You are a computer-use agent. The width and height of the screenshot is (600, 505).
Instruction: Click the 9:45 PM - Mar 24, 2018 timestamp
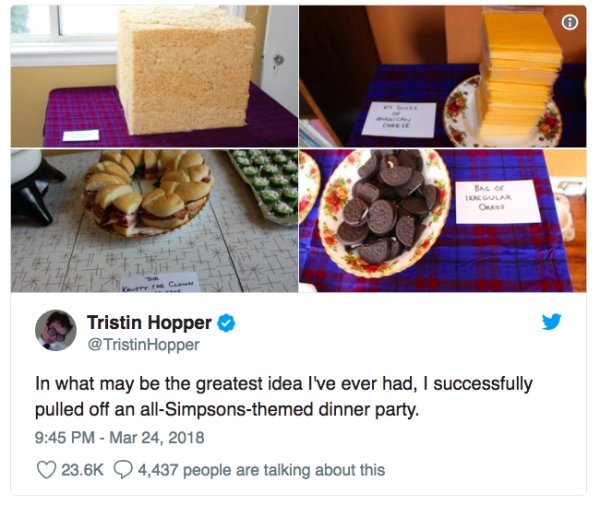click(x=119, y=437)
